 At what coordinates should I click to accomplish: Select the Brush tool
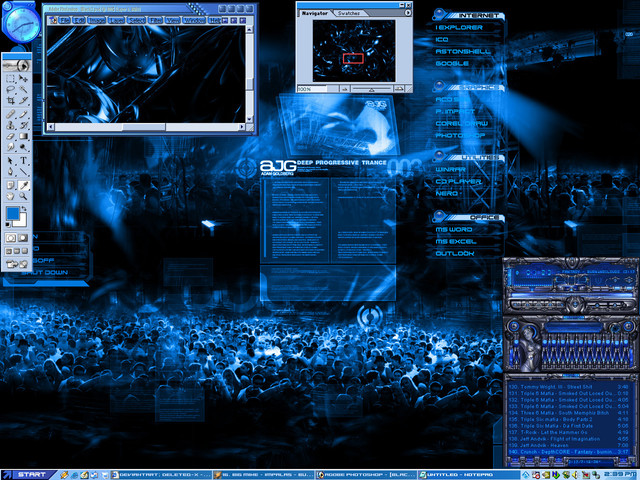[x=23, y=114]
